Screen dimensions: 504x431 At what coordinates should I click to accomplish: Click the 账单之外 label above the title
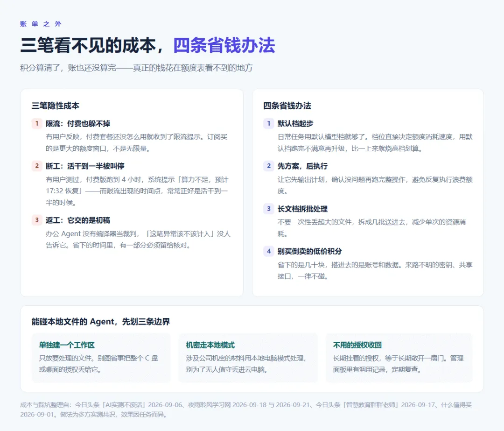pyautogui.click(x=41, y=24)
